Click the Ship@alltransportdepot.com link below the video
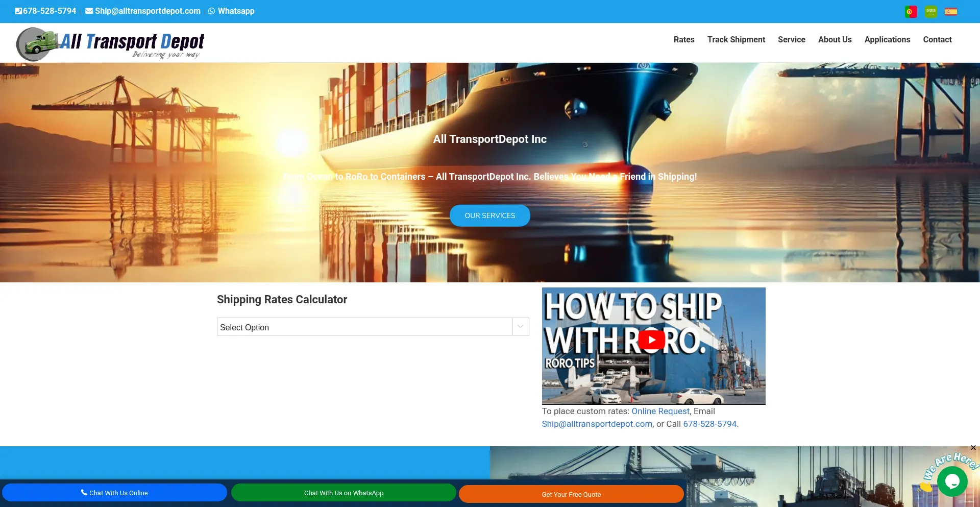Image resolution: width=980 pixels, height=507 pixels. 597,424
